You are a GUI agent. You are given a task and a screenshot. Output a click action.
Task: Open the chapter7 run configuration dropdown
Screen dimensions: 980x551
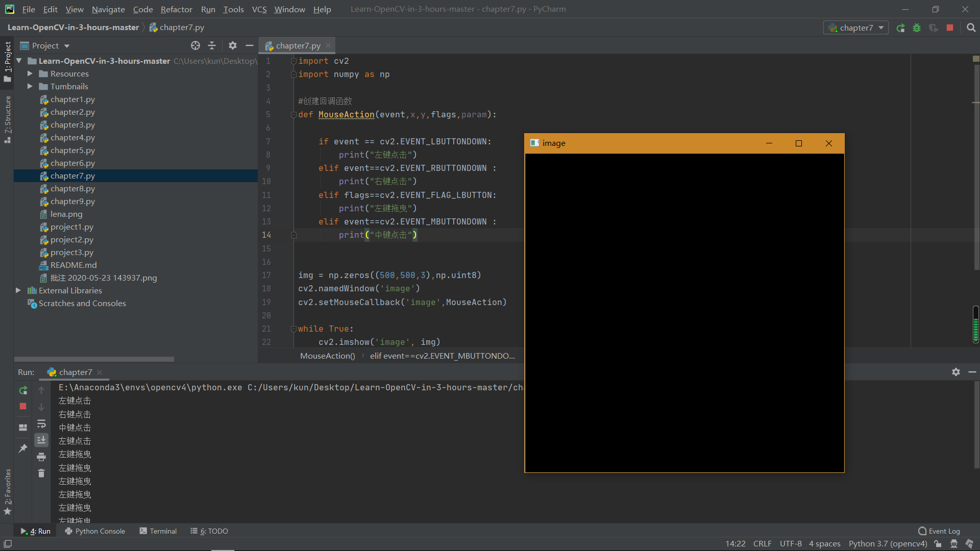856,28
